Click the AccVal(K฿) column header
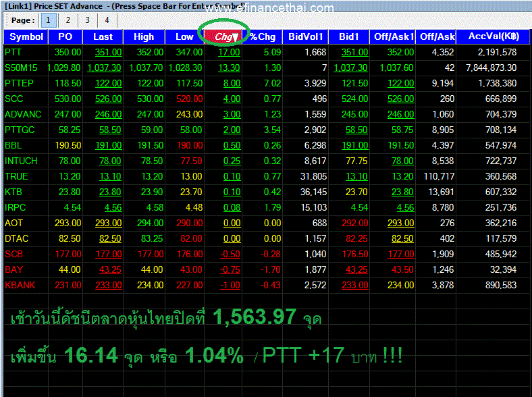The image size is (532, 397). pyautogui.click(x=494, y=36)
